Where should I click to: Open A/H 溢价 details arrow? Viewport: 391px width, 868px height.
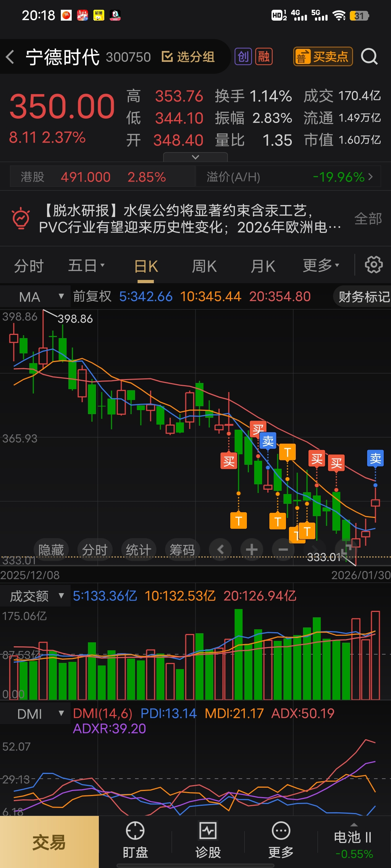tap(370, 177)
